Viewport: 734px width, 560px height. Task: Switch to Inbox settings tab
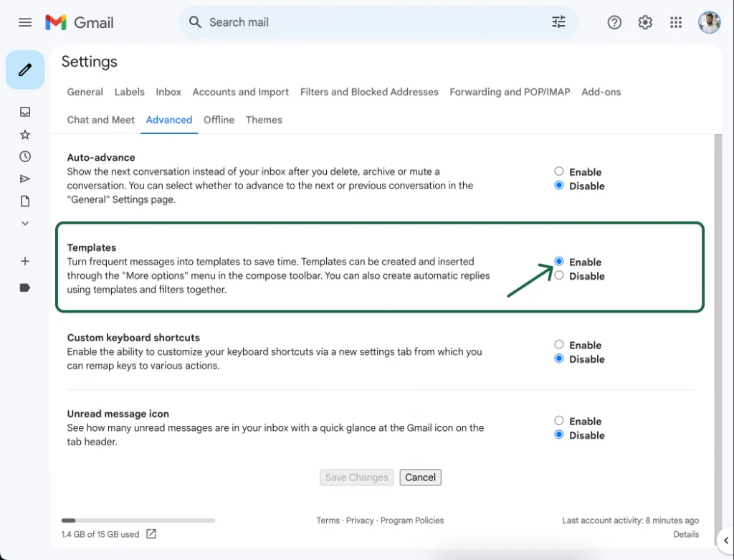pyautogui.click(x=168, y=92)
